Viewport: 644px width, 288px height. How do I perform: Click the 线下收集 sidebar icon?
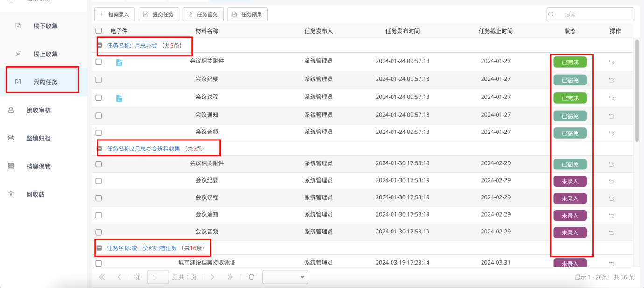(x=18, y=26)
